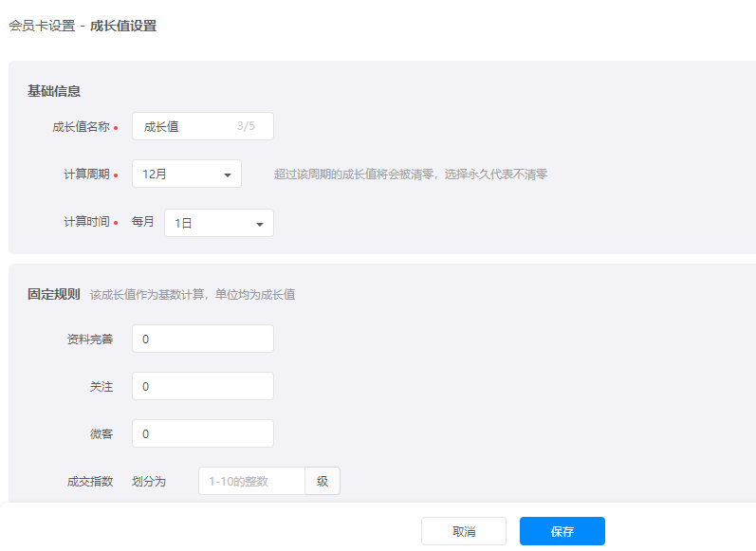Click the 微客 value field

(x=203, y=432)
